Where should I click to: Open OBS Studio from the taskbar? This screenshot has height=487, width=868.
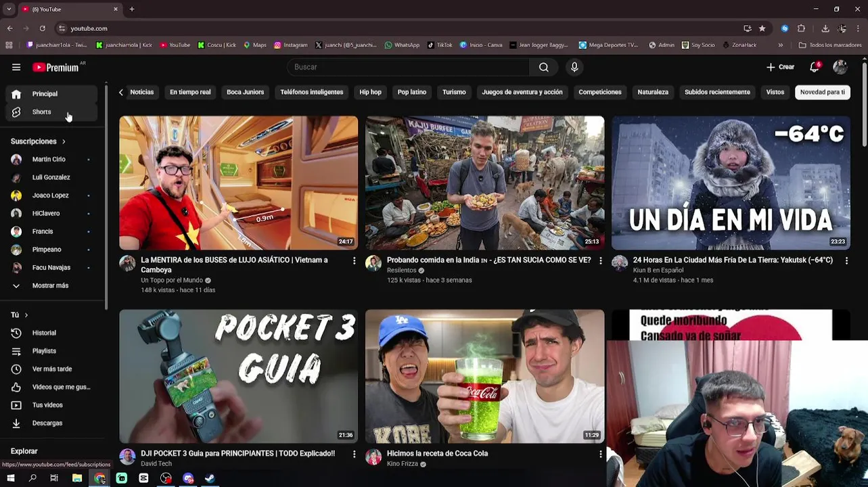(166, 478)
